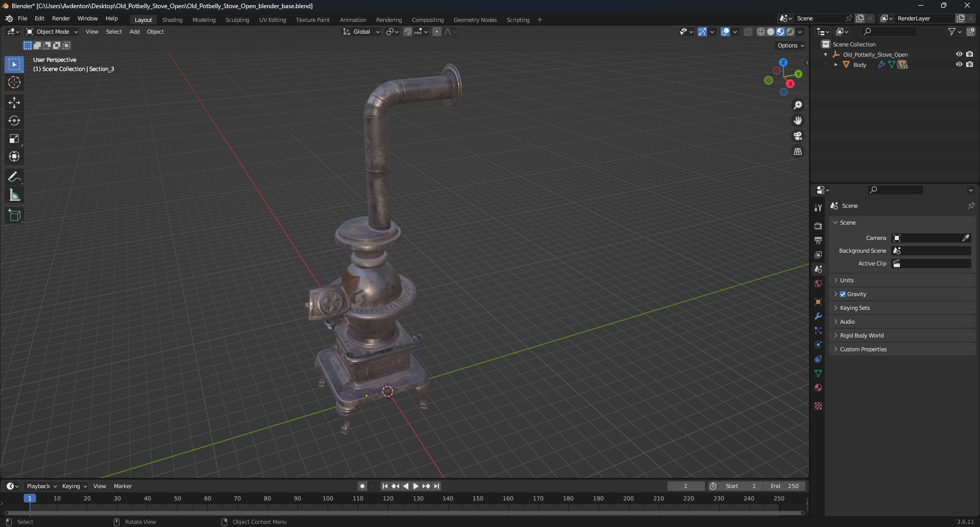Open the Object properties tab
The height and width of the screenshot is (527, 980).
click(x=818, y=302)
